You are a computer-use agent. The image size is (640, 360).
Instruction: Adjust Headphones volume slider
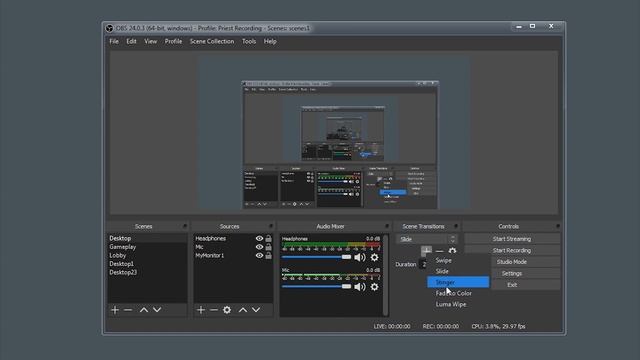pos(316,257)
